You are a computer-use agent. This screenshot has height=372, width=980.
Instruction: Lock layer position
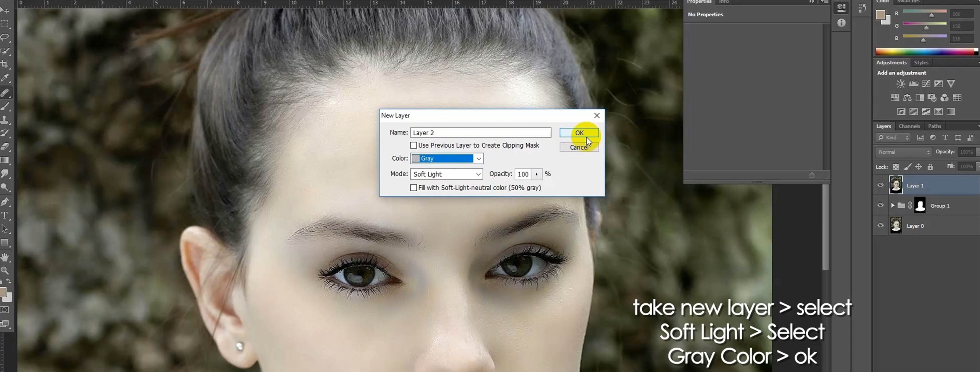pos(918,167)
